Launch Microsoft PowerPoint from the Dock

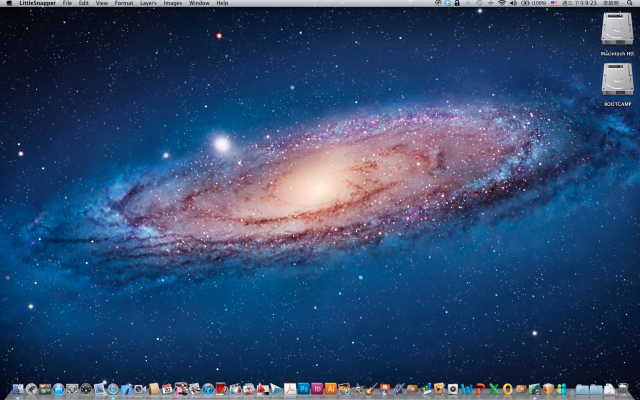click(480, 389)
